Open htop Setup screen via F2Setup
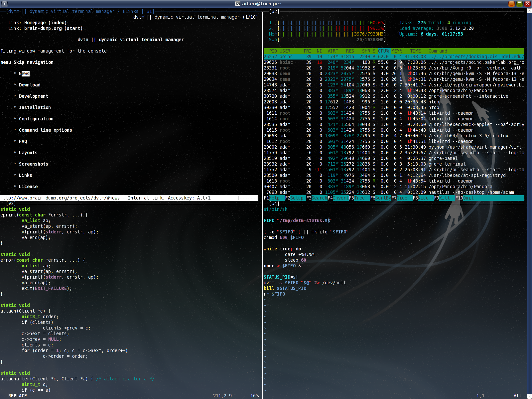Viewport: 532px width, 399px height. (x=294, y=198)
